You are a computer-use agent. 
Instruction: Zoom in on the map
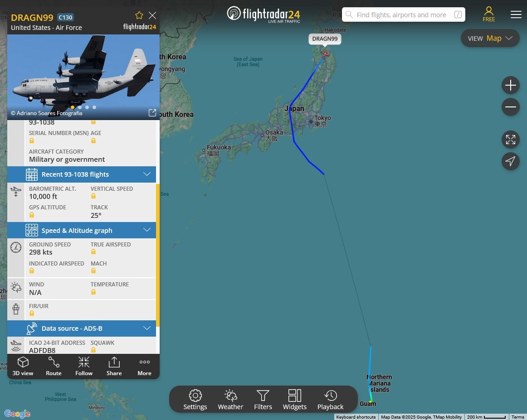(x=511, y=85)
